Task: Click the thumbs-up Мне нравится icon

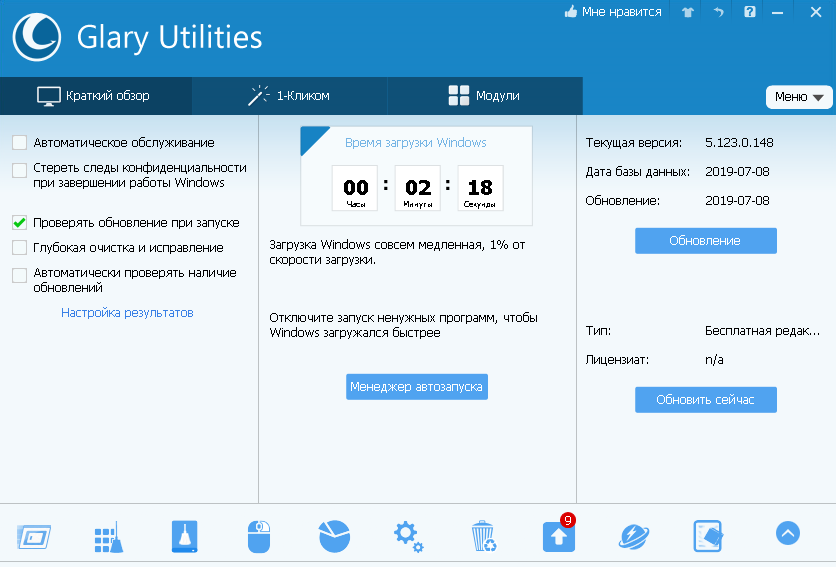Action: click(571, 12)
